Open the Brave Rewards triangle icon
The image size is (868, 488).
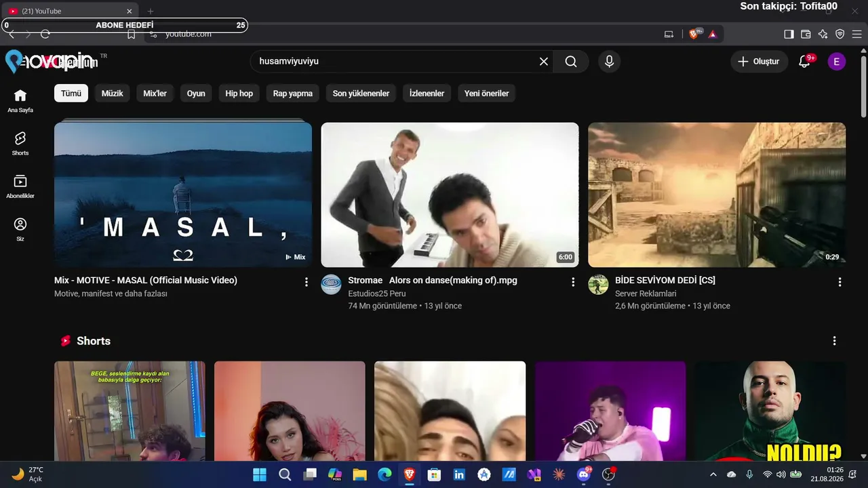tap(713, 34)
